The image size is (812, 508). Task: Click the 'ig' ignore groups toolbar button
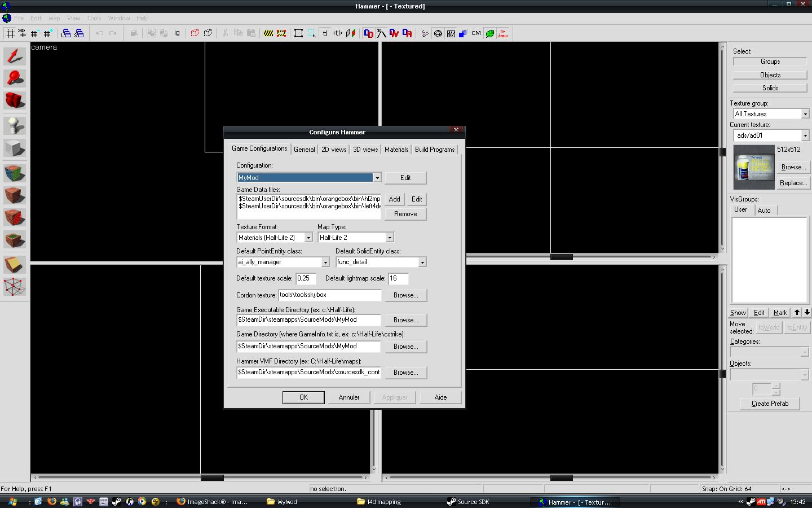(x=177, y=33)
